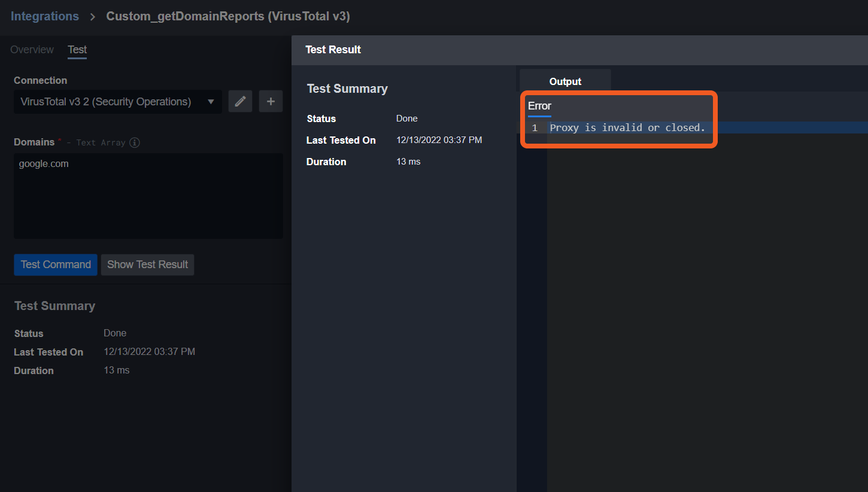
Task: Select the Test tab
Action: (77, 50)
